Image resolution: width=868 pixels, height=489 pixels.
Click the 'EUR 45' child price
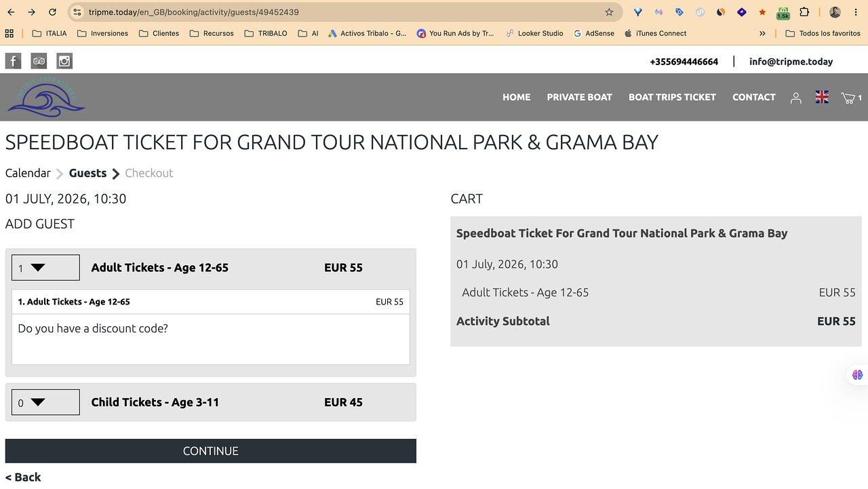(x=343, y=402)
